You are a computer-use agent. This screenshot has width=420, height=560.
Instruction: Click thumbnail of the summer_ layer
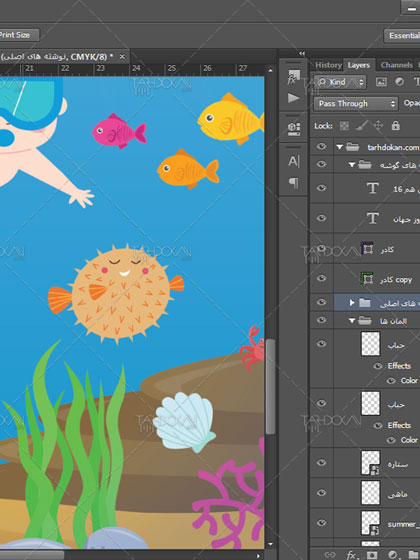(370, 522)
